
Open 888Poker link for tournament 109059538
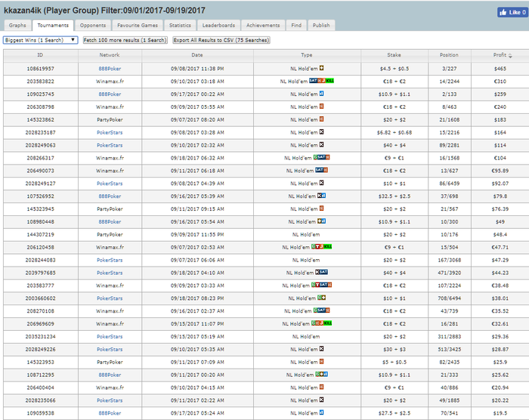(110, 413)
